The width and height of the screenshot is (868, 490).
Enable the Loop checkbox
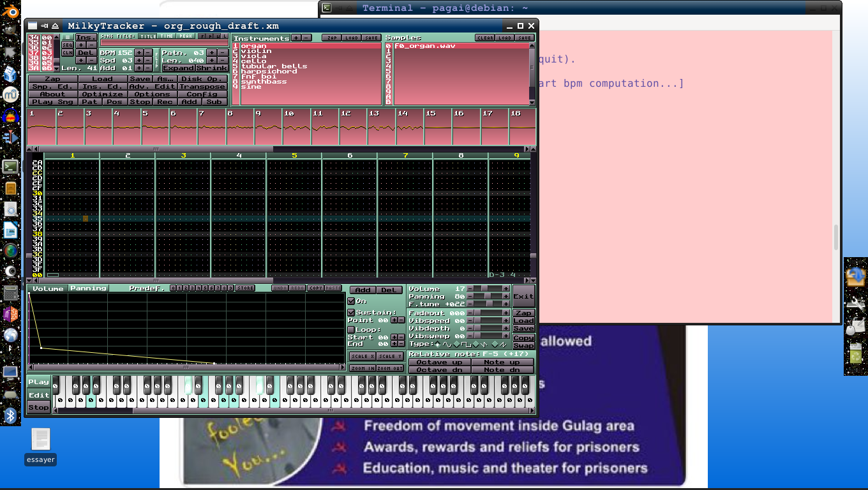click(x=351, y=330)
